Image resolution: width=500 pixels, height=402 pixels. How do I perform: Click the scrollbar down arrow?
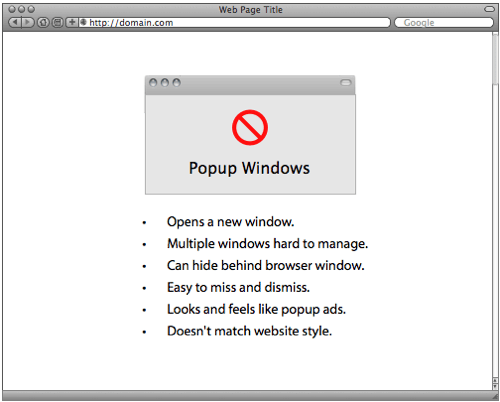[x=495, y=386]
